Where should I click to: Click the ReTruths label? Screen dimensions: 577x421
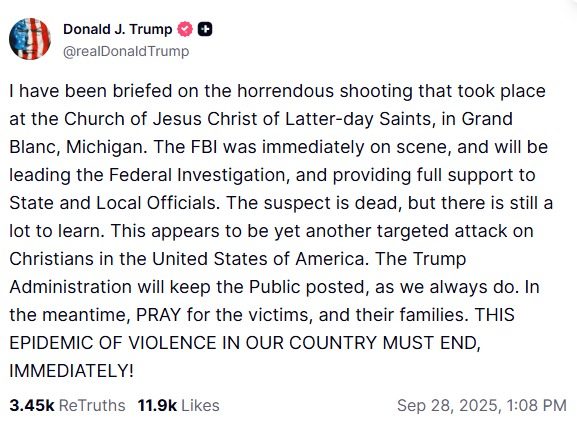92,406
